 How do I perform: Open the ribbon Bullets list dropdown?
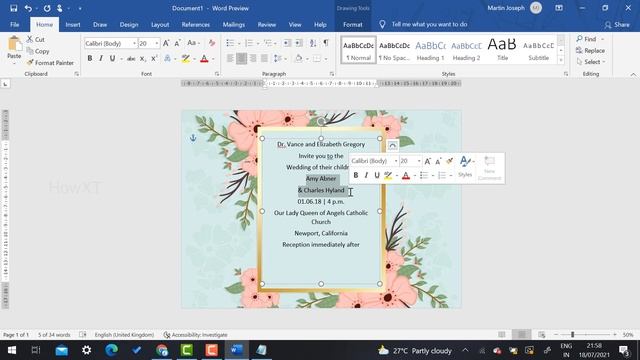238,43
